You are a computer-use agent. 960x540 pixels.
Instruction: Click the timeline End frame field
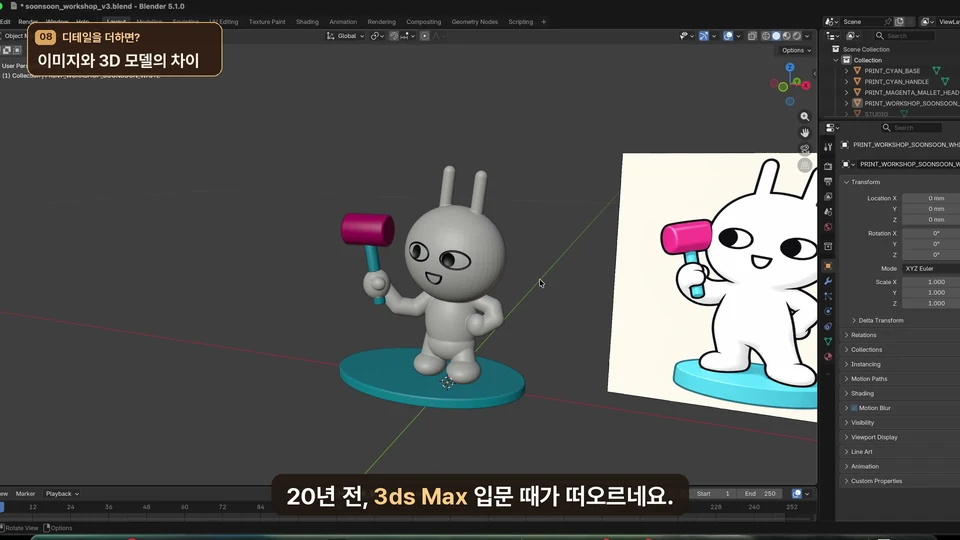[x=760, y=493]
